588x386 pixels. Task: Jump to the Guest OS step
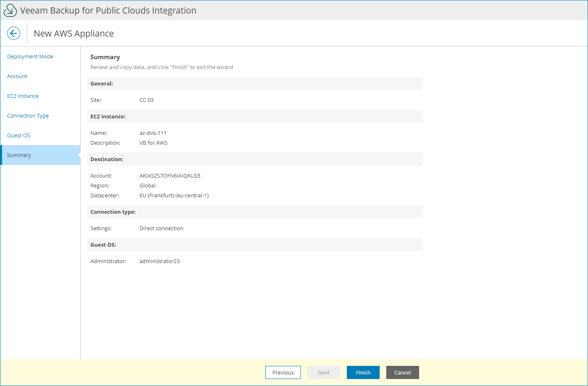point(18,136)
